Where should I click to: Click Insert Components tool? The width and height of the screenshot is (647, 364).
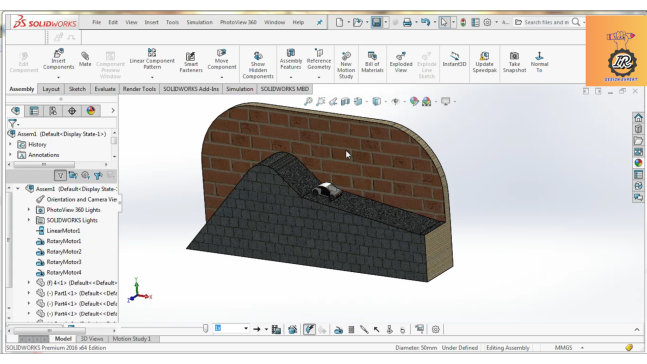(x=59, y=59)
